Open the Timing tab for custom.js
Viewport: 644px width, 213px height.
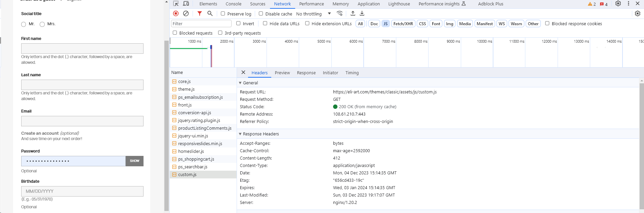(x=352, y=73)
